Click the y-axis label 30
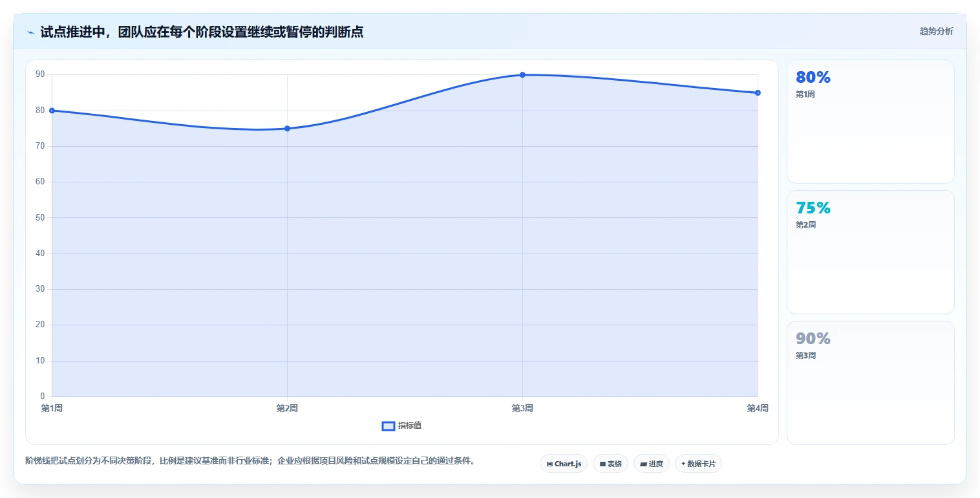This screenshot has height=498, width=980. coord(40,289)
